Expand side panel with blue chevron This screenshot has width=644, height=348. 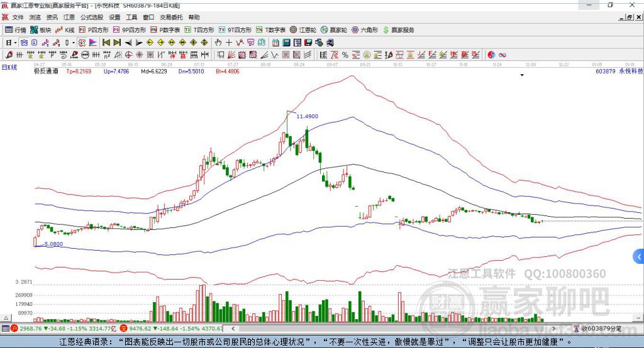tap(639, 258)
